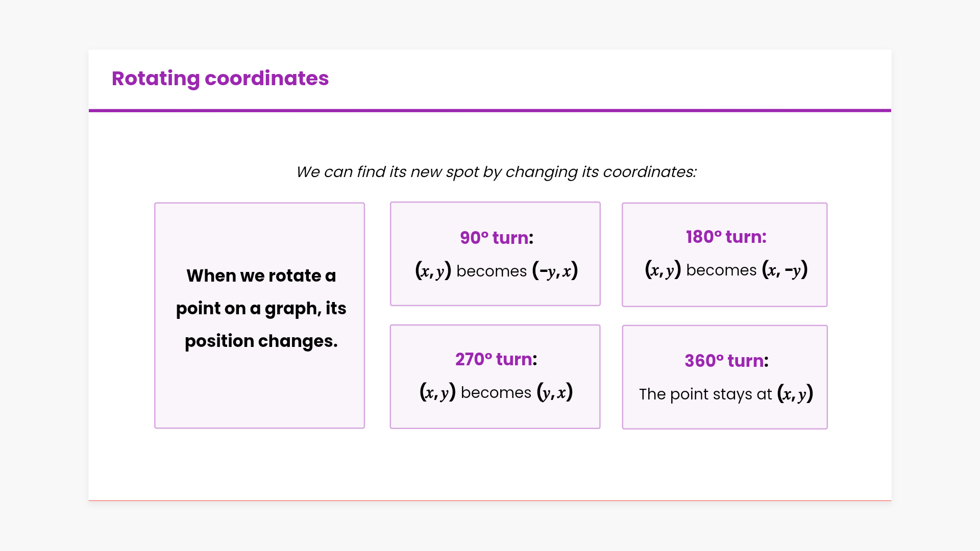The image size is (980, 551).
Task: Click 'becomes' in the 90° turn card
Action: pyautogui.click(x=491, y=271)
